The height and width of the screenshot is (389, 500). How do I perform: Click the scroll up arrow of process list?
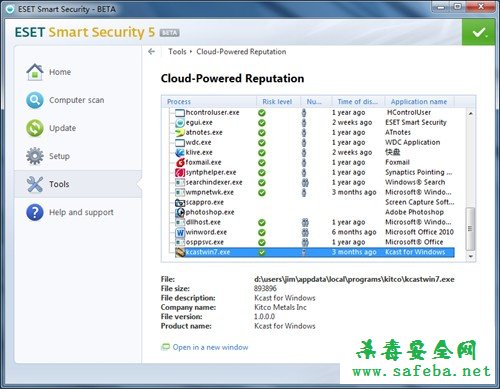click(470, 113)
